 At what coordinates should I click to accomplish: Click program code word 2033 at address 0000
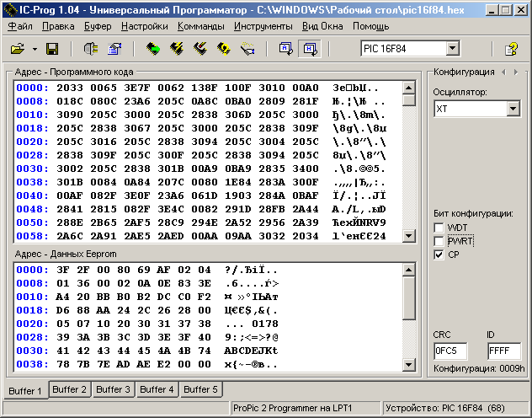pyautogui.click(x=70, y=88)
